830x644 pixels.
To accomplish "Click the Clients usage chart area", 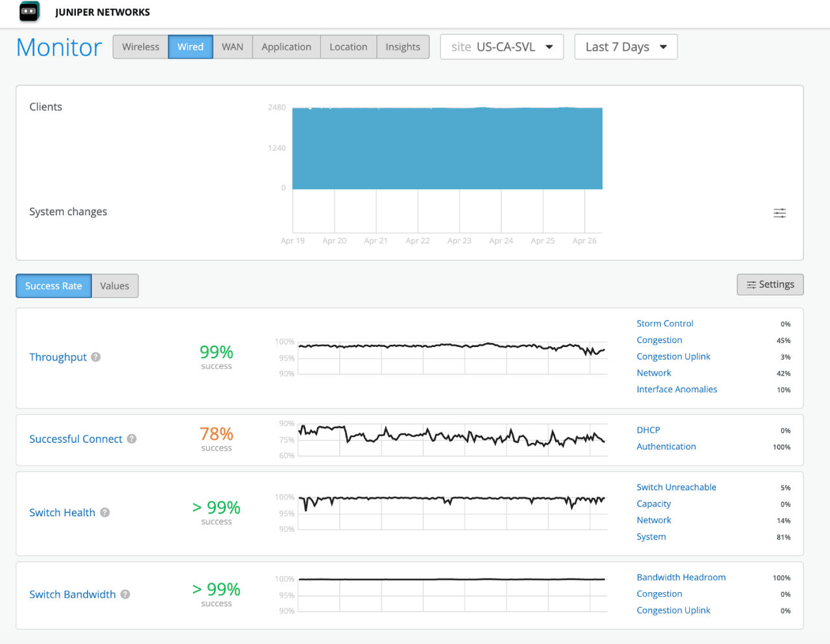I will pos(447,148).
